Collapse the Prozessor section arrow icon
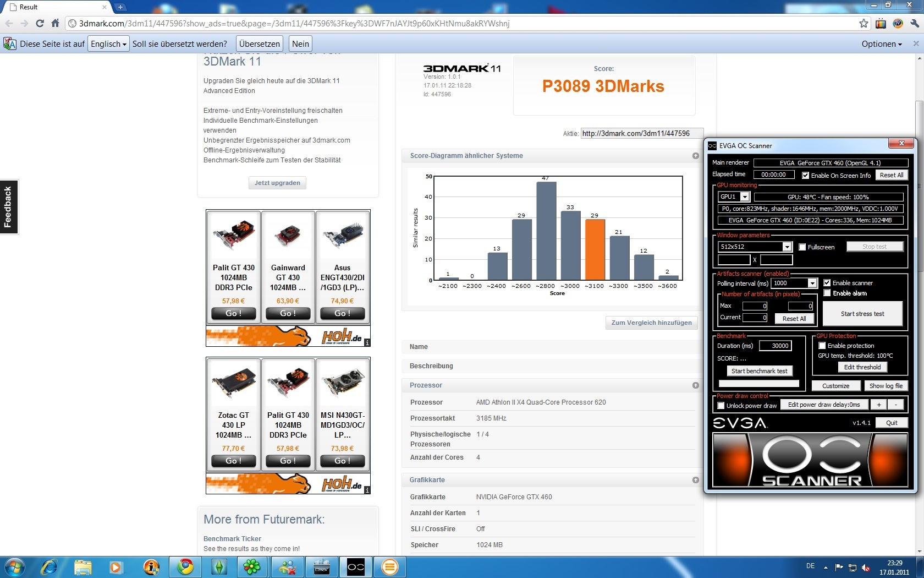This screenshot has height=578, width=924. coord(695,385)
